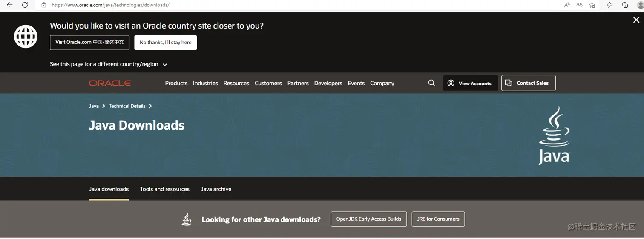Image resolution: width=644 pixels, height=239 pixels.
Task: Choose 'No thanks, I'll stay here'
Action: pyautogui.click(x=165, y=42)
